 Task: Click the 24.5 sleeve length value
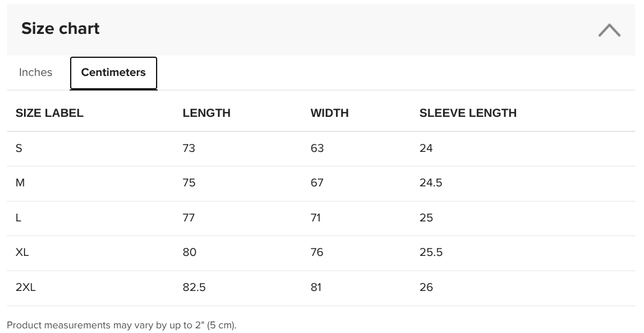pos(431,183)
